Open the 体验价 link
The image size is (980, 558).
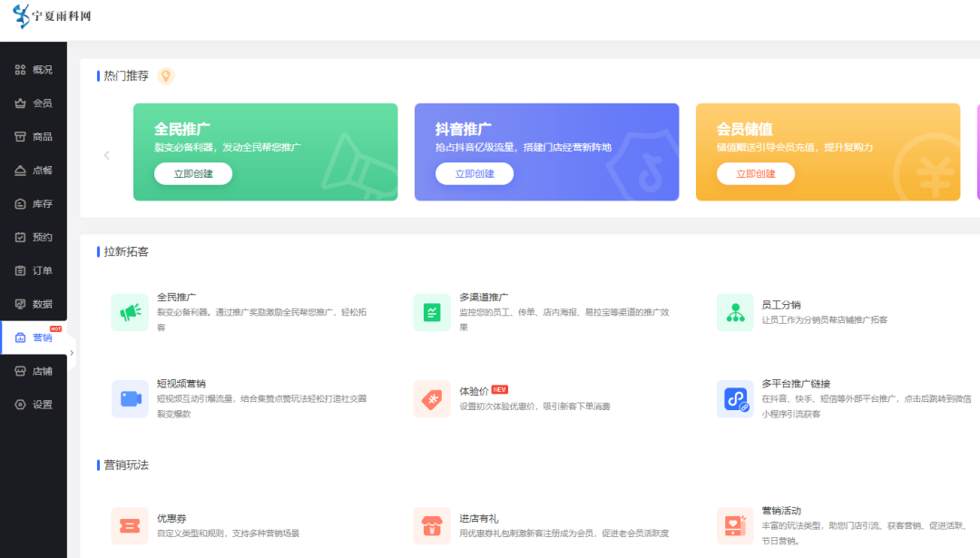474,391
